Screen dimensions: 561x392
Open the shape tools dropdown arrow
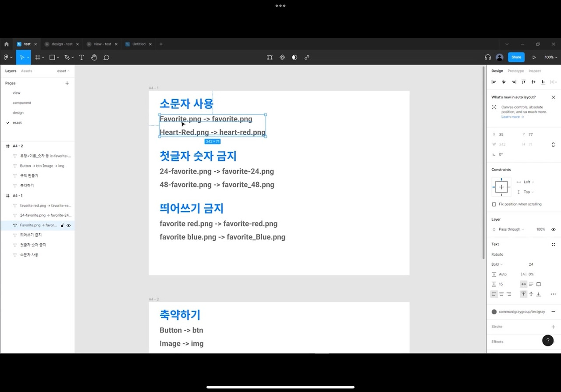[57, 57]
